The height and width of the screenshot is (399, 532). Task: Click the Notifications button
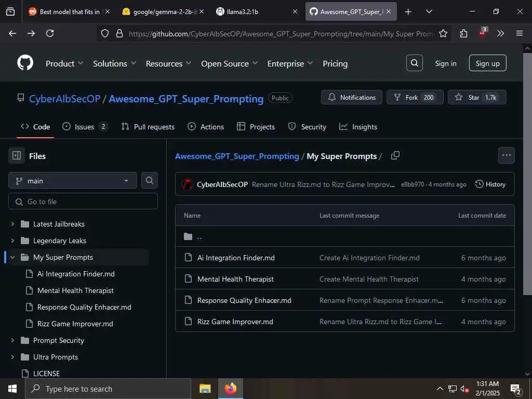(x=352, y=97)
